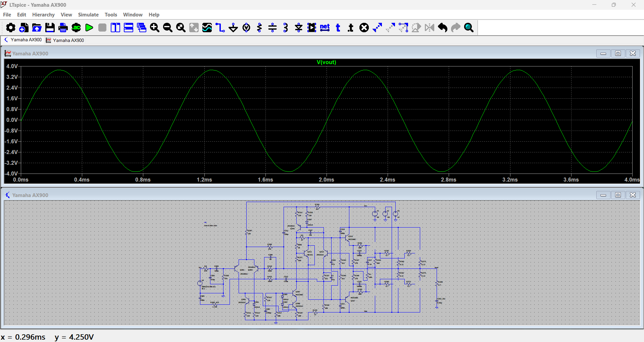The image size is (644, 342).
Task: Place a net label
Action: coord(325,28)
